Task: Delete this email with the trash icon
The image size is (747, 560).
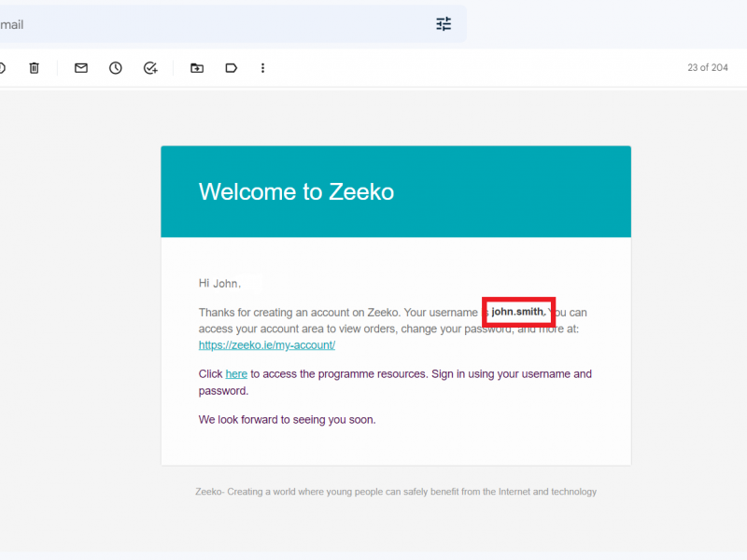Action: (35, 68)
